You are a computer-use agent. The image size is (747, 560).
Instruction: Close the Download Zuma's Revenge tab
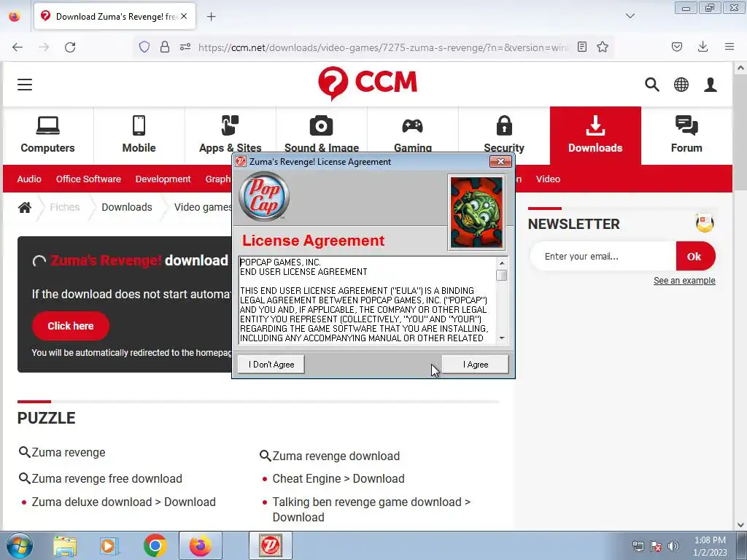pyautogui.click(x=184, y=16)
